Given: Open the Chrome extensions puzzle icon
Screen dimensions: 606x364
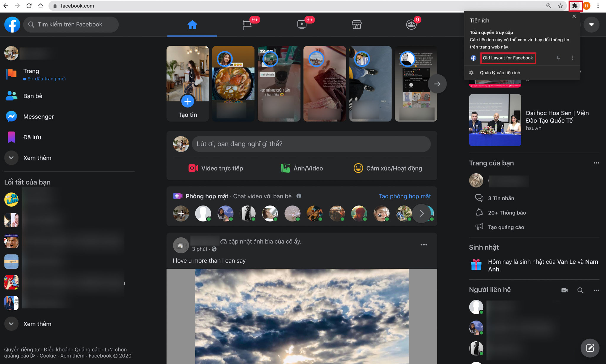Looking at the screenshot, I should click(575, 6).
